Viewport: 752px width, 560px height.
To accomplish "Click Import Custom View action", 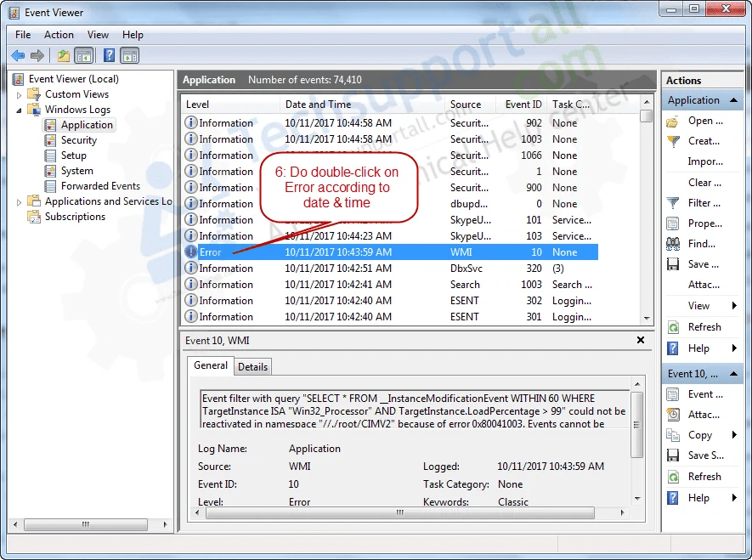I will pyautogui.click(x=705, y=161).
